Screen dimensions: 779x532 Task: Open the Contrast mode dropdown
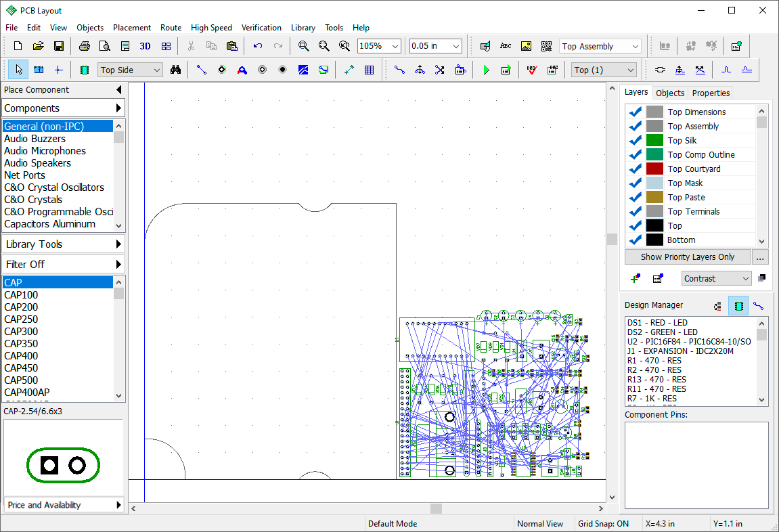[x=745, y=279]
